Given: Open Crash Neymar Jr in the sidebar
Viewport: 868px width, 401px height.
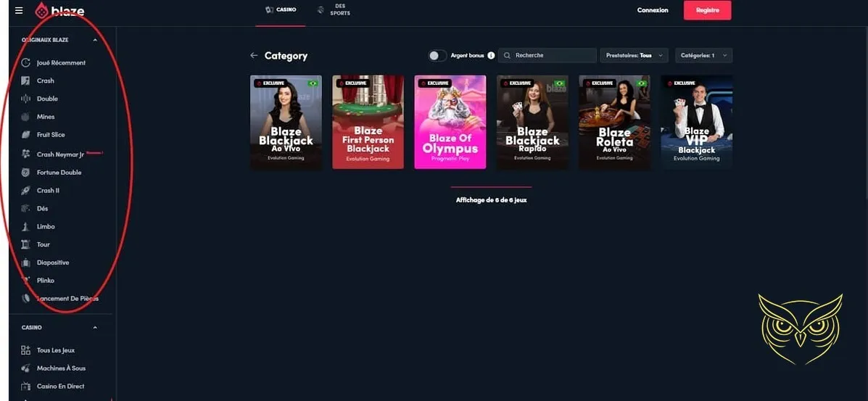Looking at the screenshot, I should click(59, 154).
